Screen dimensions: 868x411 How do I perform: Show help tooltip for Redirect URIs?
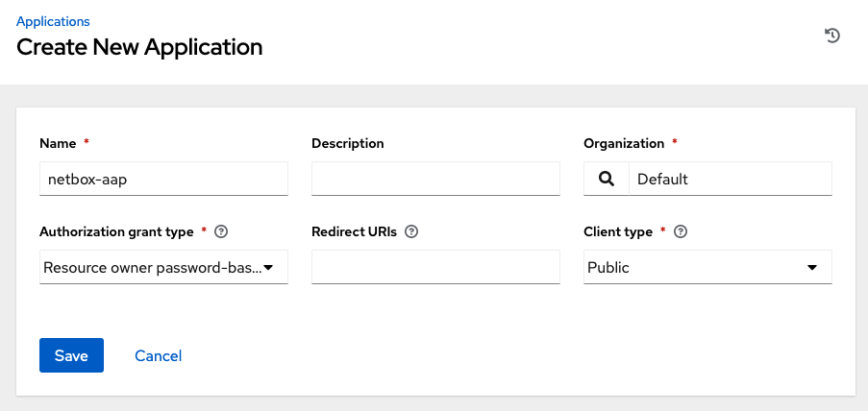410,231
